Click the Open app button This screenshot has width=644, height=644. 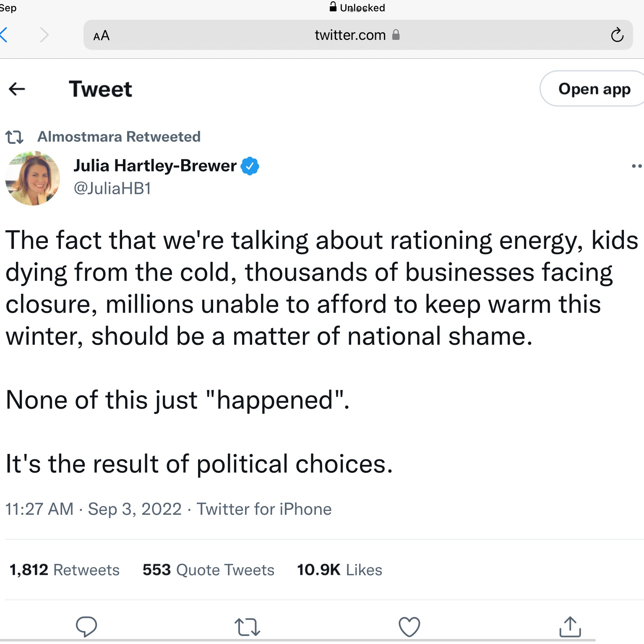pyautogui.click(x=594, y=89)
